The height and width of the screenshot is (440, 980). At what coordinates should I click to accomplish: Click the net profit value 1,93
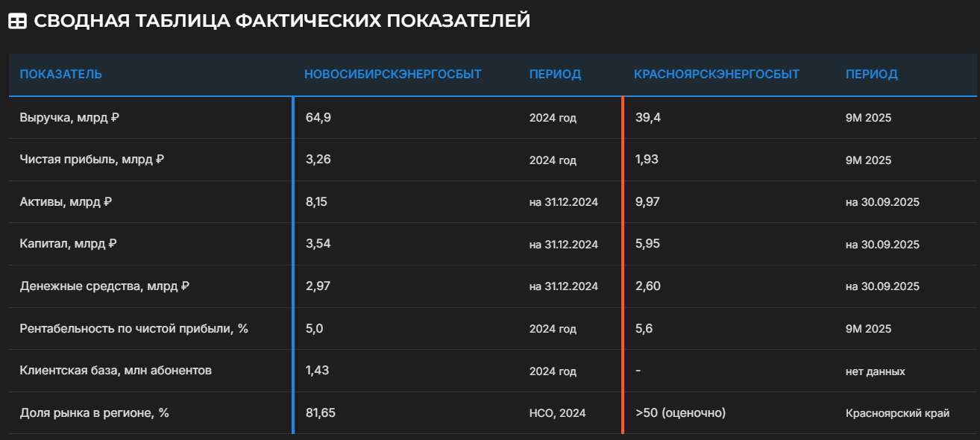pyautogui.click(x=647, y=160)
